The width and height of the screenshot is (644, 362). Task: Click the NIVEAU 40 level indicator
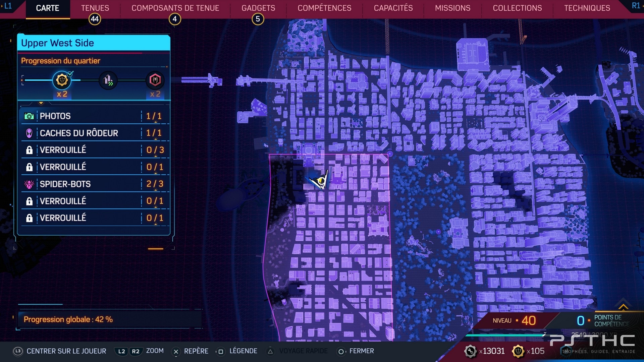point(515,321)
